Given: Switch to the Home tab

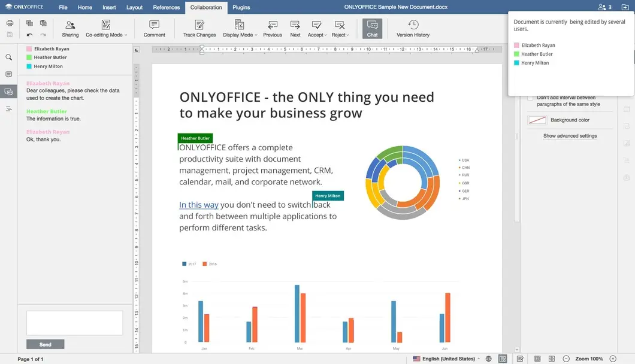Looking at the screenshot, I should 85,7.
